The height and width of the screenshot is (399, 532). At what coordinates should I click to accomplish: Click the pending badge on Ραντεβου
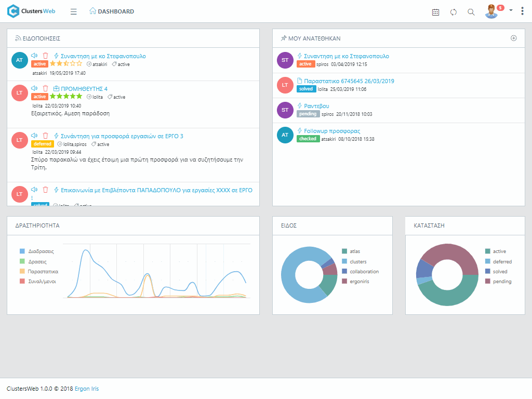point(308,114)
